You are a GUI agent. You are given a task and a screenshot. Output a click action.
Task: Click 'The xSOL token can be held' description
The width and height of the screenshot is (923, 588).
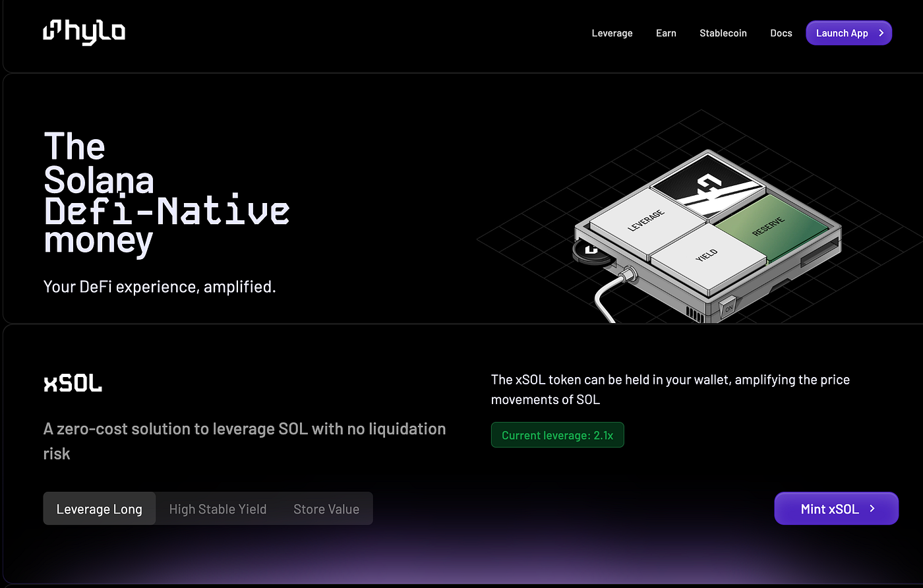click(x=670, y=390)
